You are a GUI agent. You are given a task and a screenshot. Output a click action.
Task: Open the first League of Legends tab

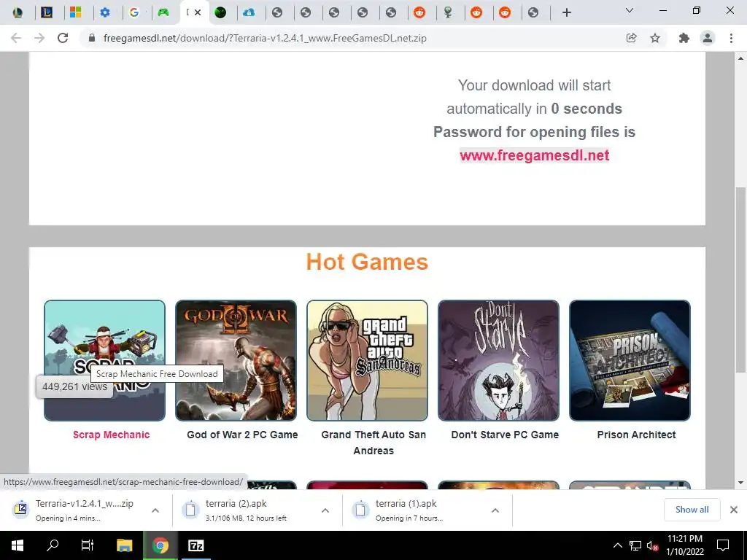(x=18, y=12)
